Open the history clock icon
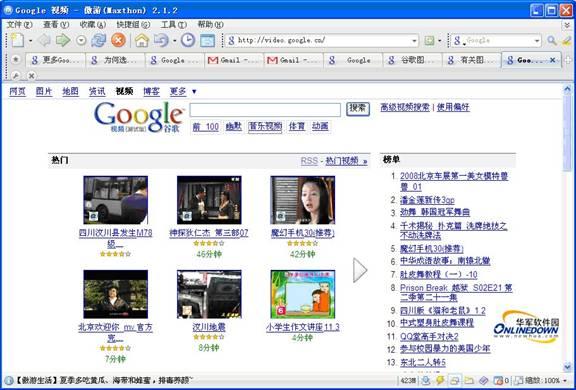 (188, 40)
